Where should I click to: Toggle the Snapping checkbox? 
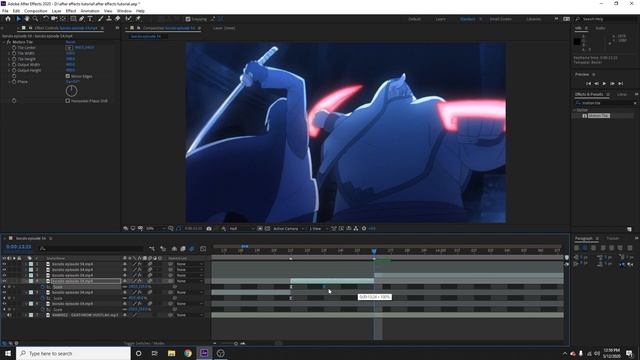(x=188, y=19)
